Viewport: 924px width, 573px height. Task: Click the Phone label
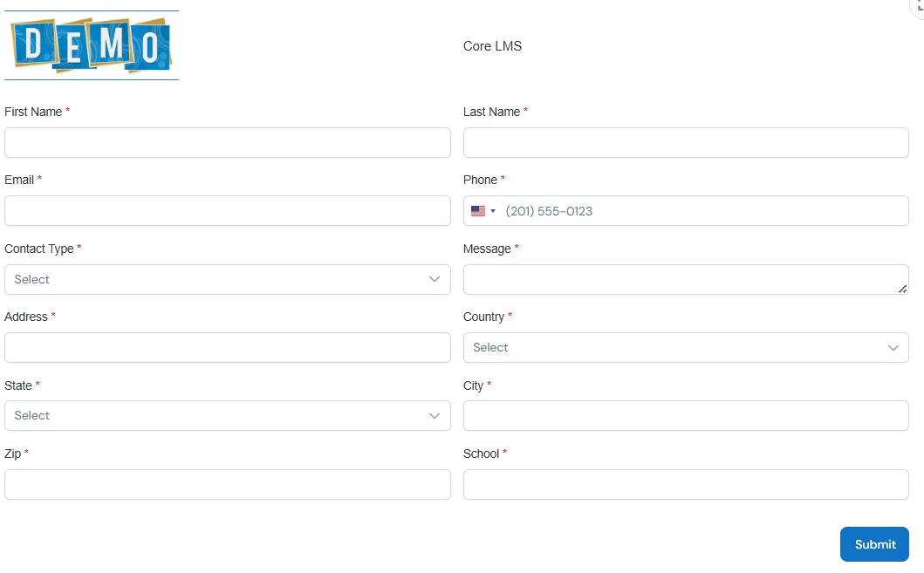pos(480,180)
